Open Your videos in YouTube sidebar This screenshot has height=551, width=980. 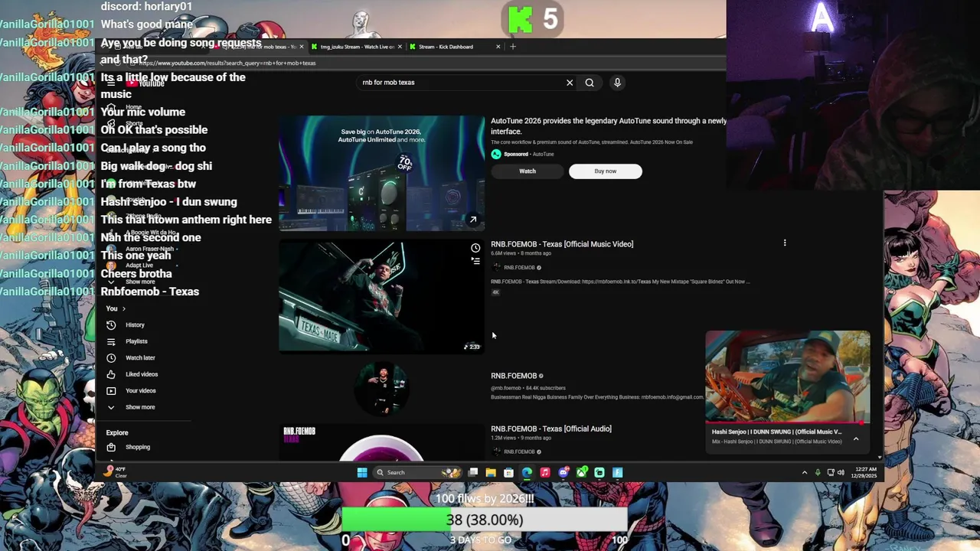point(140,391)
